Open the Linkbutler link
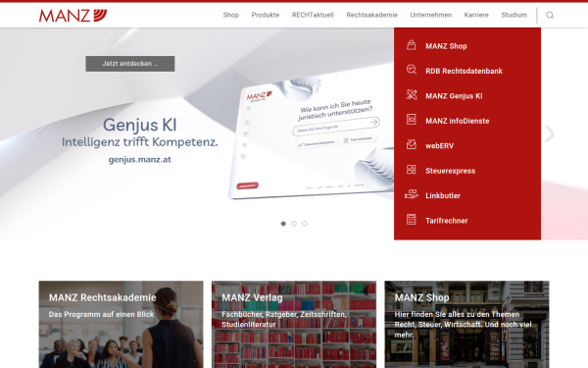 (x=443, y=195)
